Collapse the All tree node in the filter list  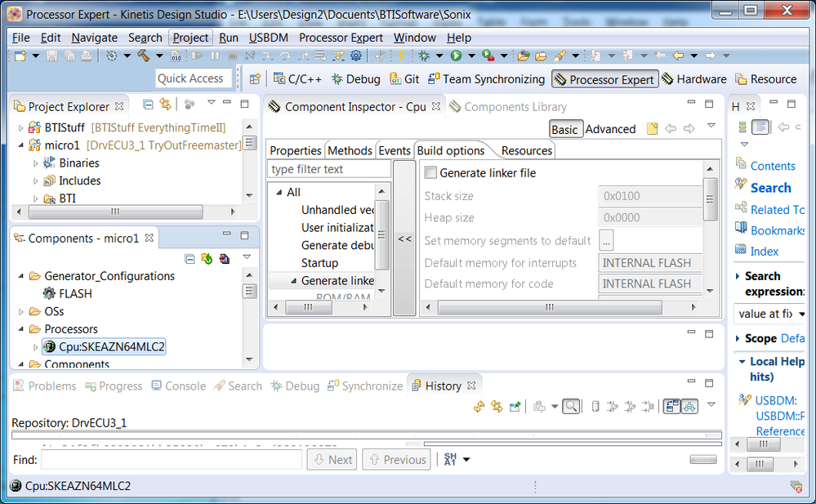click(x=279, y=192)
